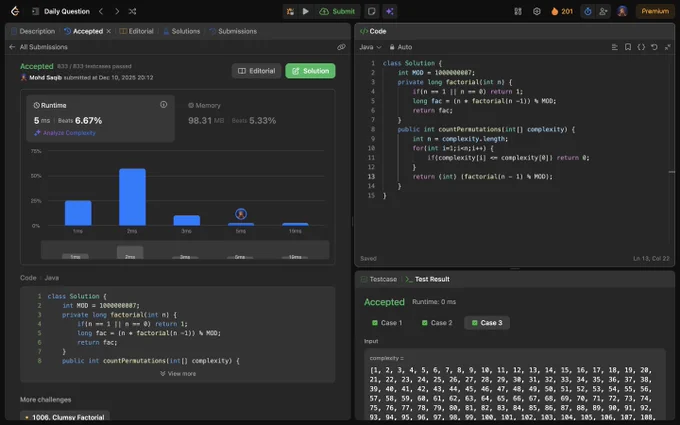Viewport: 680px width, 425px height.
Task: Open the layout manager icon
Action: coord(518,11)
